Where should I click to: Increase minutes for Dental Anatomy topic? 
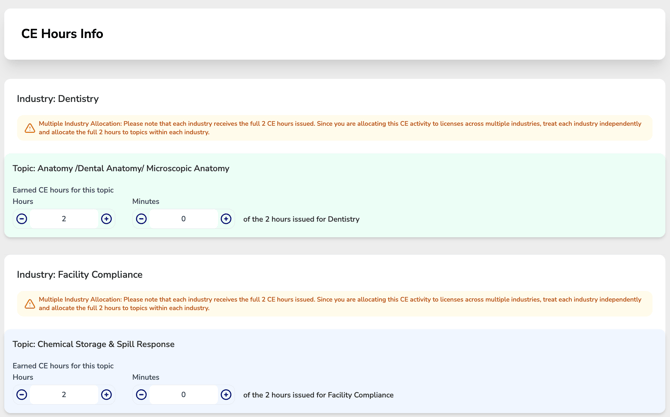click(226, 219)
